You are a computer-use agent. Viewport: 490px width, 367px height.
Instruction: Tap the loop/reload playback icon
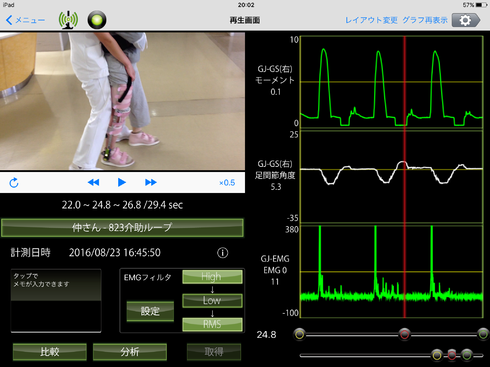pyautogui.click(x=14, y=183)
